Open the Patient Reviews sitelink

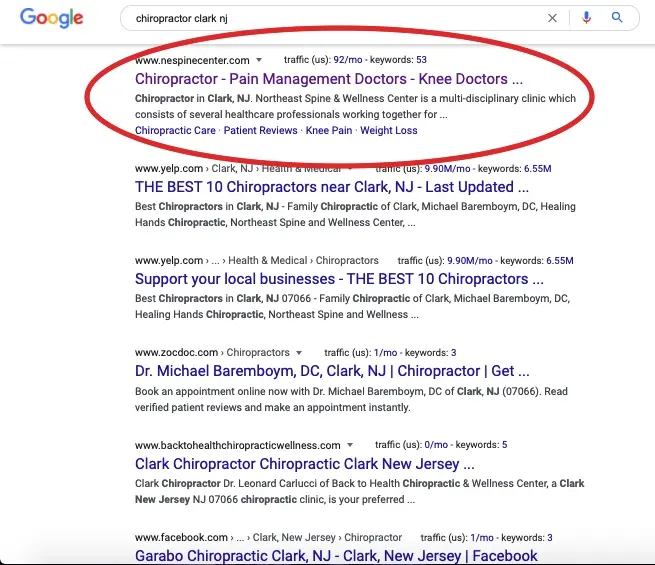coord(260,130)
